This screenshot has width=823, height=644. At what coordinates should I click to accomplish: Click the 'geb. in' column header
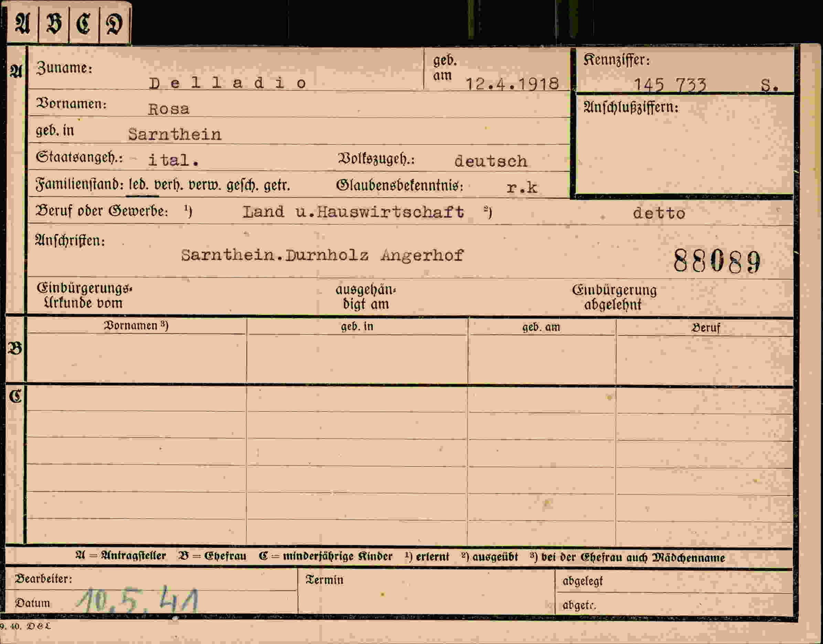(357, 326)
